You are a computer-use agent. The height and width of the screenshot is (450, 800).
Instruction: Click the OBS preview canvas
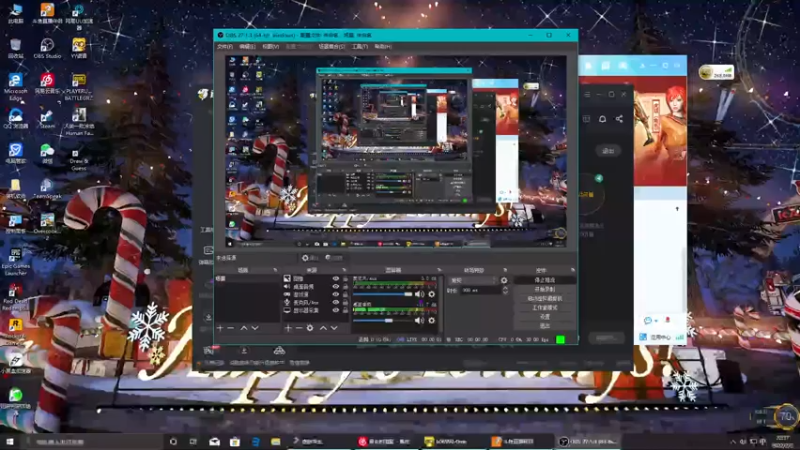pyautogui.click(x=396, y=152)
